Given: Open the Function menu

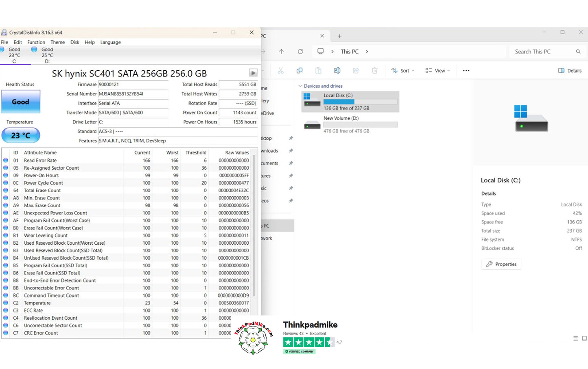Looking at the screenshot, I should click(x=36, y=42).
